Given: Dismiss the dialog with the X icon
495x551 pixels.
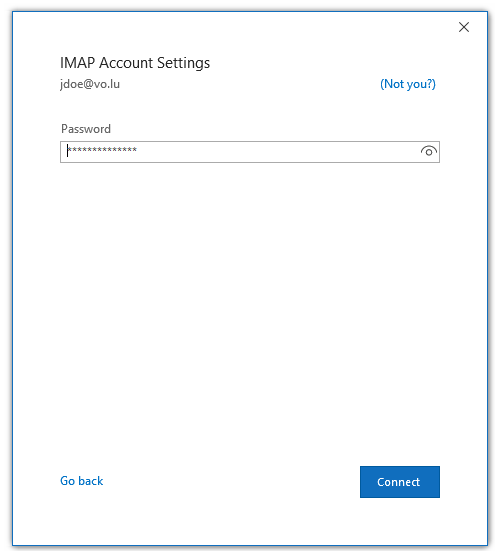Looking at the screenshot, I should [x=464, y=27].
